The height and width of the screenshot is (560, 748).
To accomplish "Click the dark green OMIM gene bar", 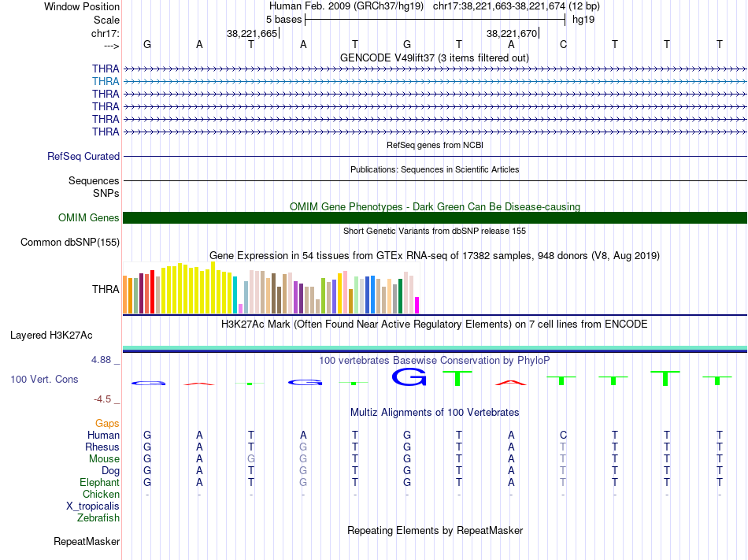I will point(435,217).
